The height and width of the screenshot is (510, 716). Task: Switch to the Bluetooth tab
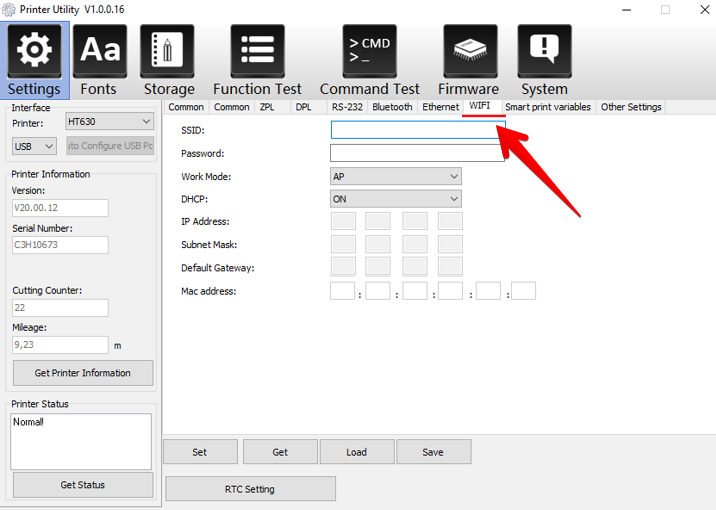(x=392, y=107)
